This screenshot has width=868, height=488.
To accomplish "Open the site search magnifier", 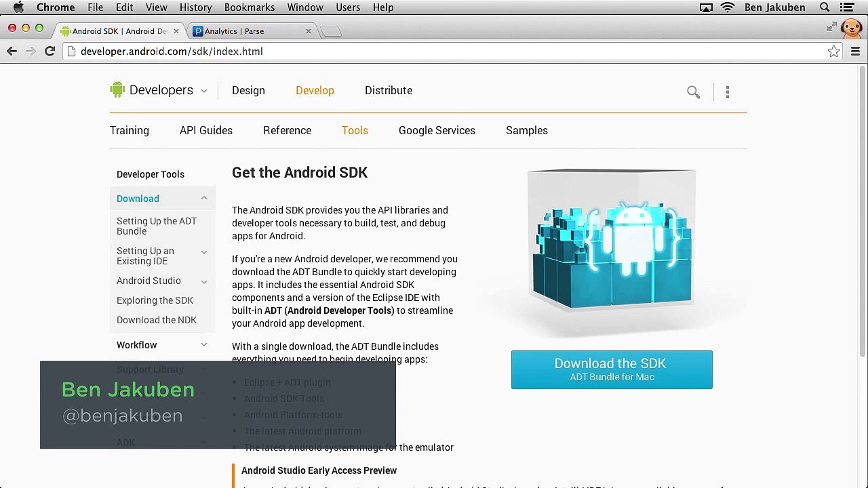I will coord(693,91).
